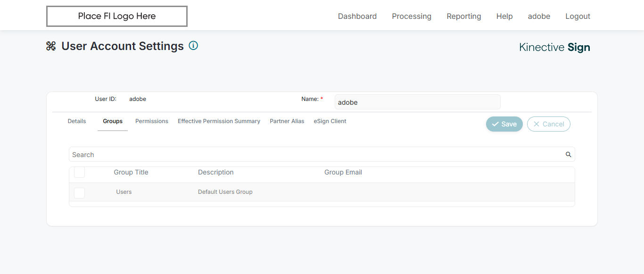Click the User Account Settings heading icon
644x274 pixels.
pyautogui.click(x=51, y=46)
